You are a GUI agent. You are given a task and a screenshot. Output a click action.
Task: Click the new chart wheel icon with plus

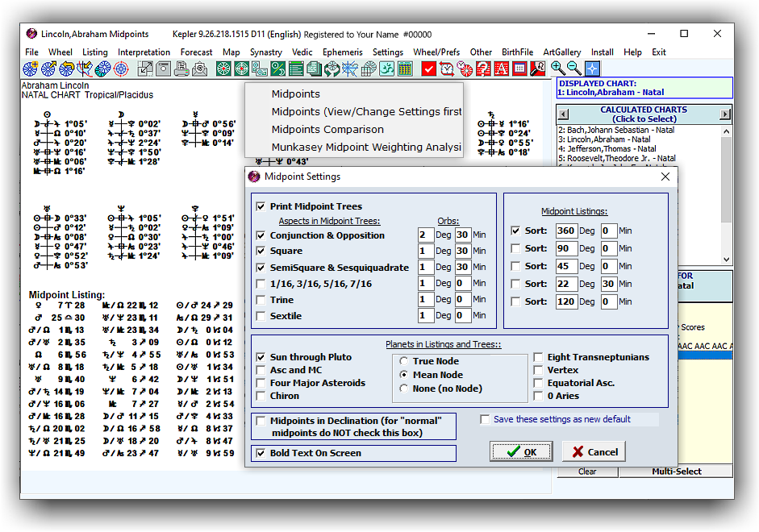(30, 69)
